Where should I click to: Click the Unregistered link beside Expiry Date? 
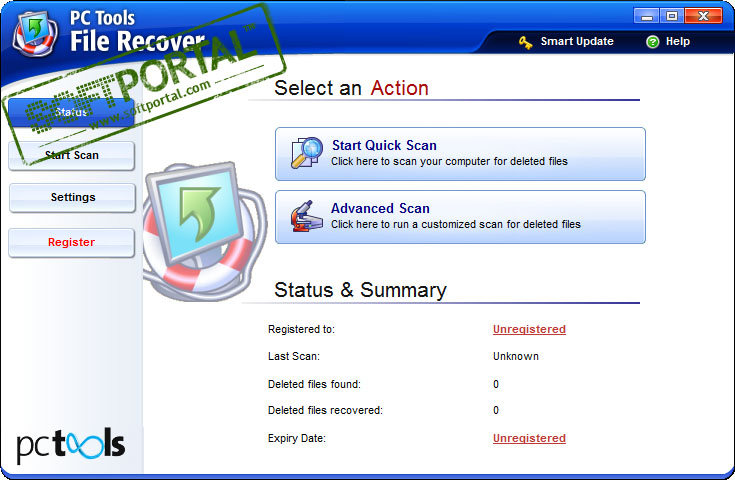pos(529,438)
